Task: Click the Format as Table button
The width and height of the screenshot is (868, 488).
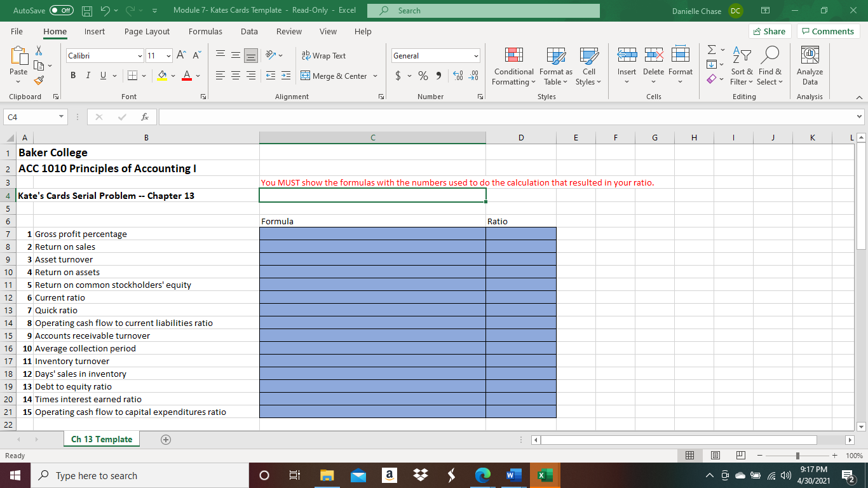Action: tap(555, 65)
